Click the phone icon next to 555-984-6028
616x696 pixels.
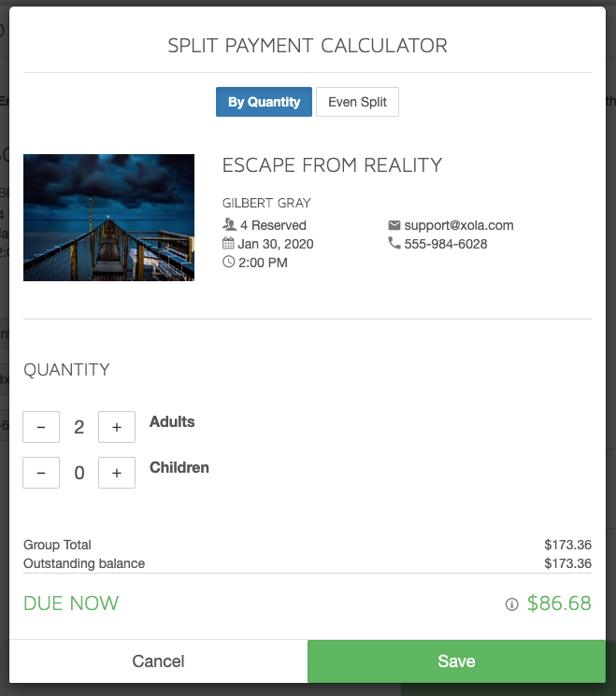pyautogui.click(x=394, y=243)
